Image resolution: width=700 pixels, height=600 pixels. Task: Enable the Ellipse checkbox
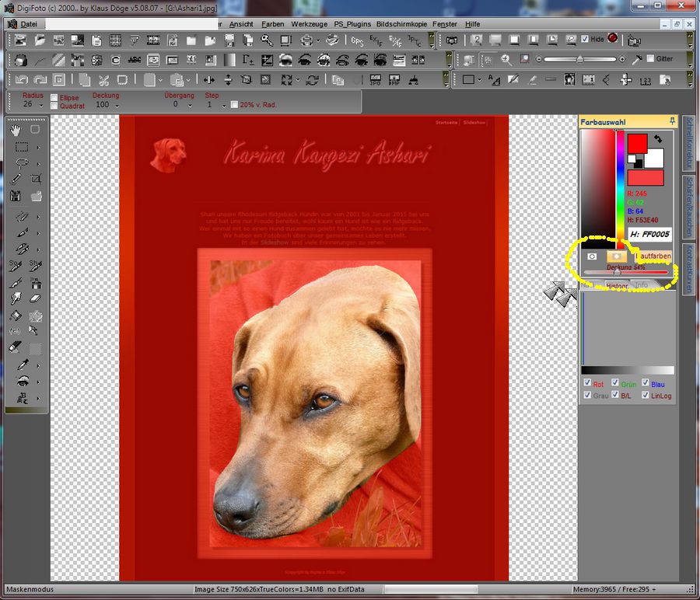point(54,98)
